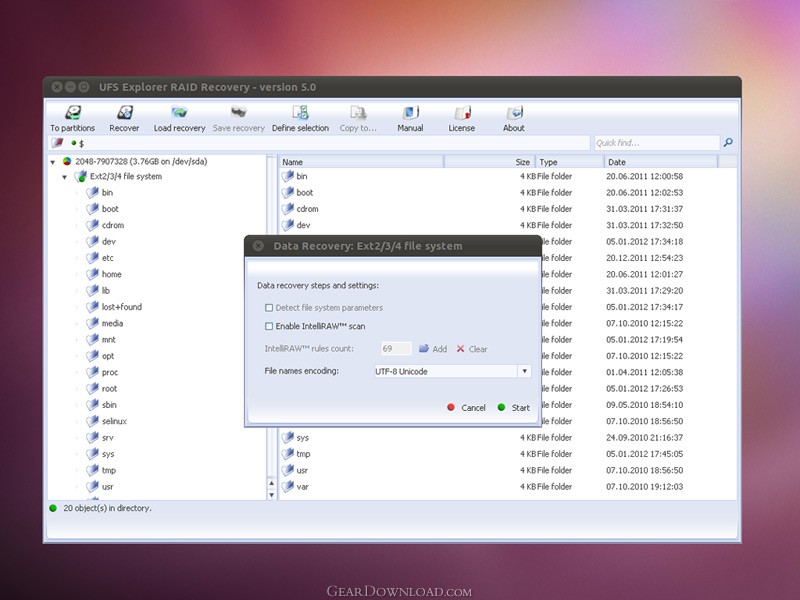Select lost+found folder in the tree

121,307
